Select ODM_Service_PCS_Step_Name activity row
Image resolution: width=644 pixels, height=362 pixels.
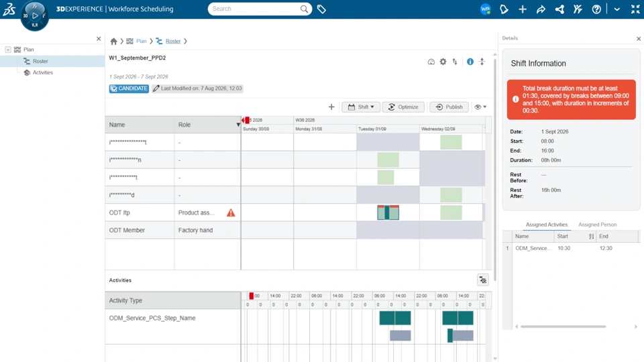pos(152,318)
